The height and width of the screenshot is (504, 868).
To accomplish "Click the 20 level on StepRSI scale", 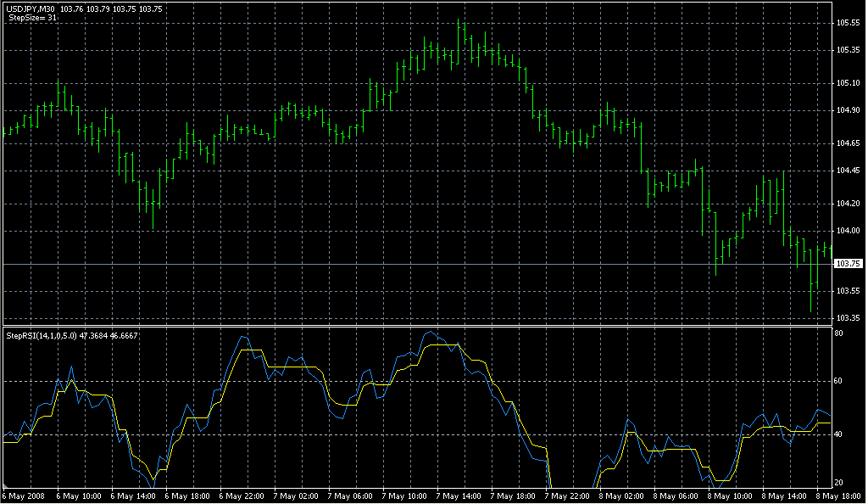I will click(837, 482).
